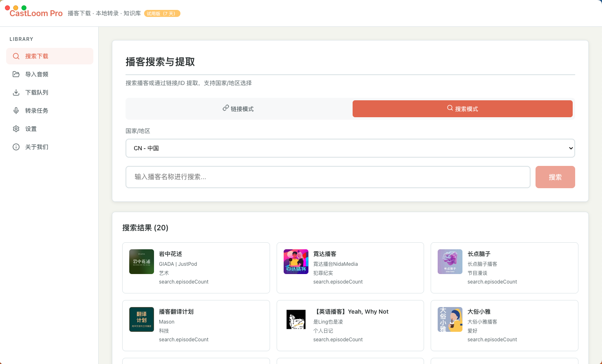Screen dimensions: 602x364
Task: Click the download icon for 下载队列
Action: click(x=16, y=92)
